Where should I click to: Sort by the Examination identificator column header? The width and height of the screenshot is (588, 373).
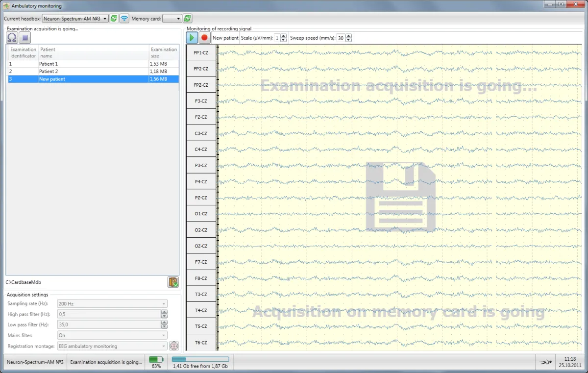click(x=23, y=52)
